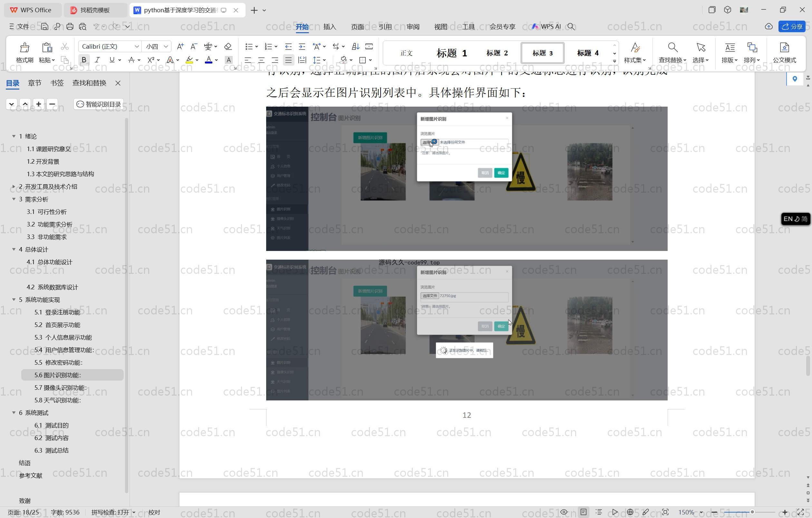Click the 智能识别目录 button
The image size is (812, 518).
click(99, 104)
